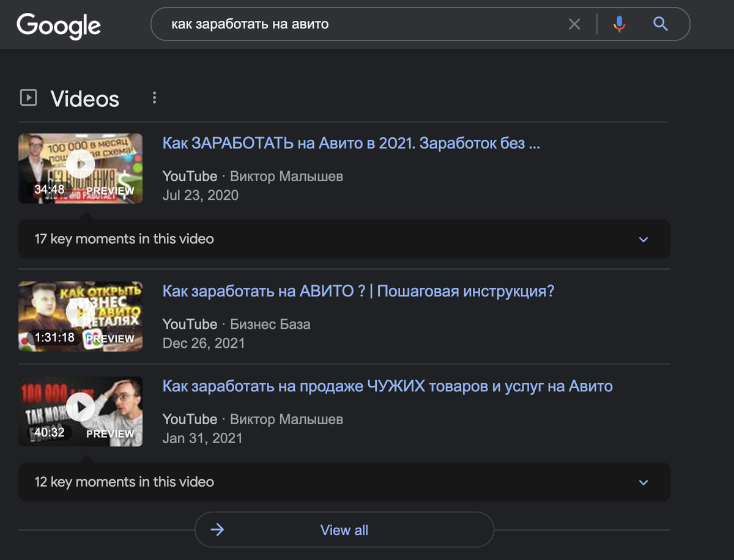Clear the search query with the X icon
This screenshot has height=560, width=734.
point(574,24)
